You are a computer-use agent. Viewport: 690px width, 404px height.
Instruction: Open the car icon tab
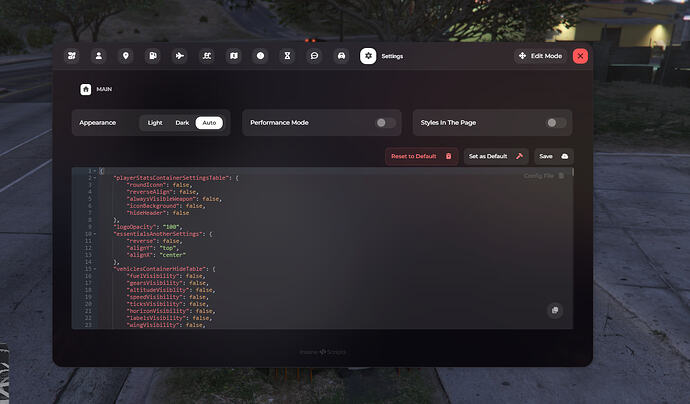coord(341,56)
